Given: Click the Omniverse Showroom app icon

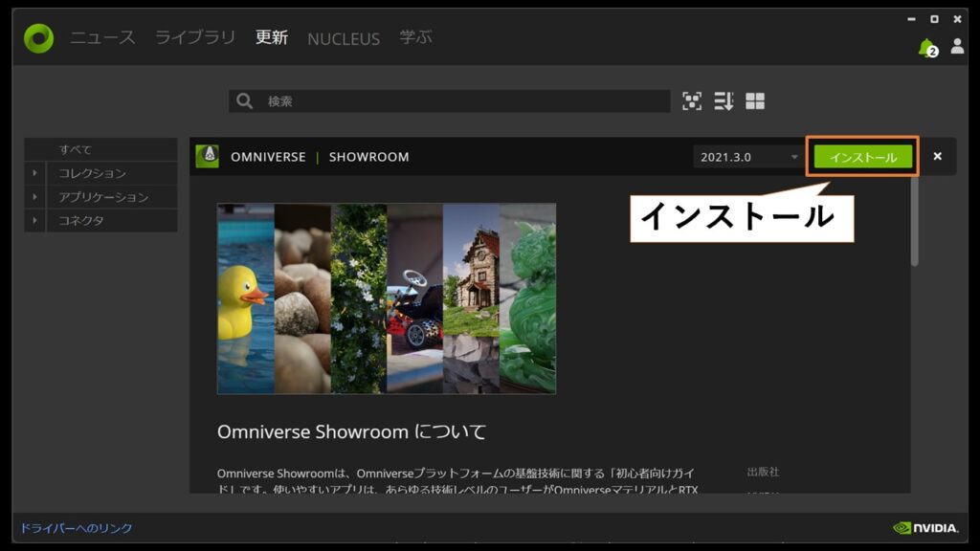Looking at the screenshot, I should tap(208, 156).
